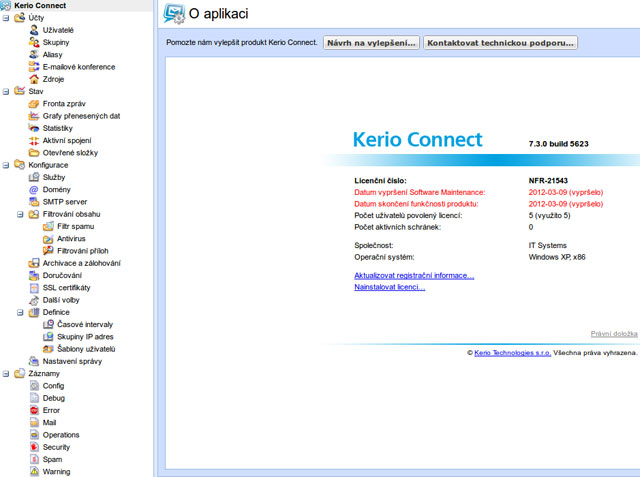Click the version text 7.3.0 build 5623
This screenshot has height=477, width=640.
[558, 144]
